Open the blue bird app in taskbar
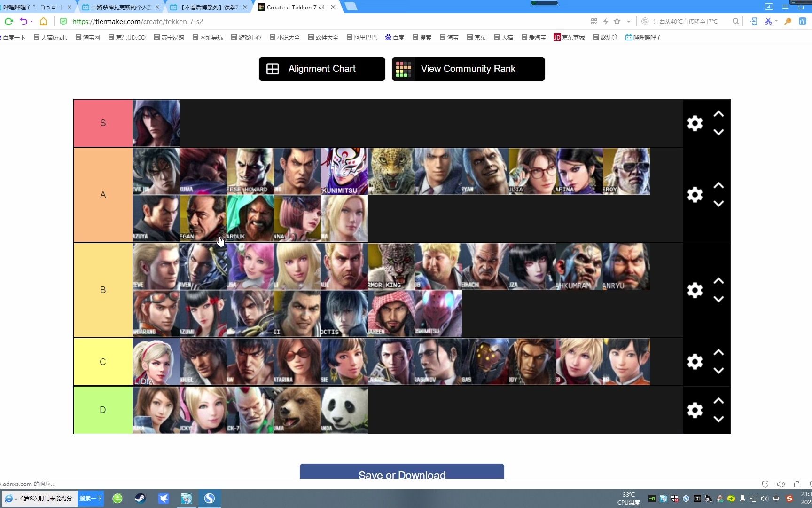 (x=164, y=499)
